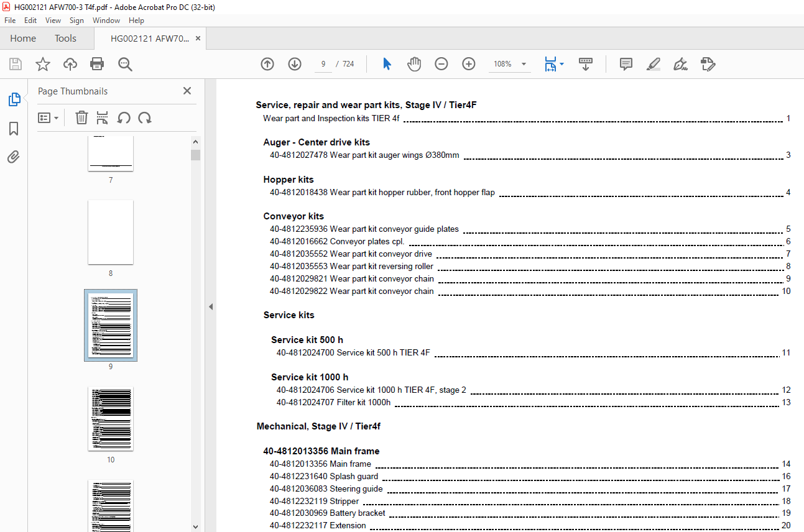
Task: Click '40-4812232119 Stripper' entry
Action: tap(314, 502)
